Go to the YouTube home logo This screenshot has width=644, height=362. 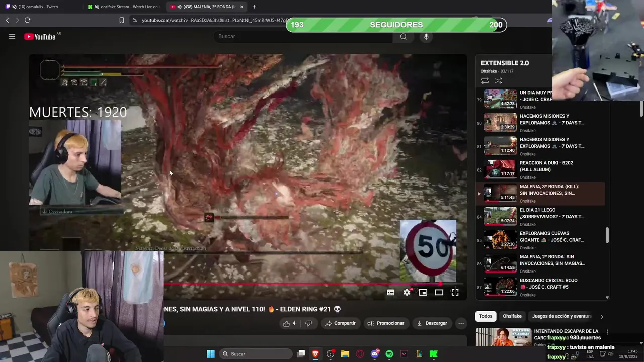(x=40, y=37)
